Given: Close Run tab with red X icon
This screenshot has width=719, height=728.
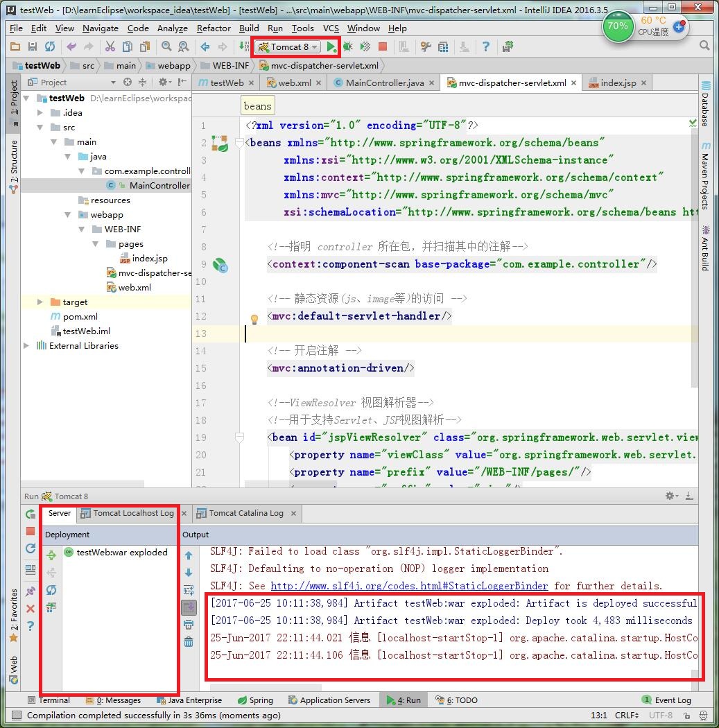Looking at the screenshot, I should pyautogui.click(x=31, y=609).
